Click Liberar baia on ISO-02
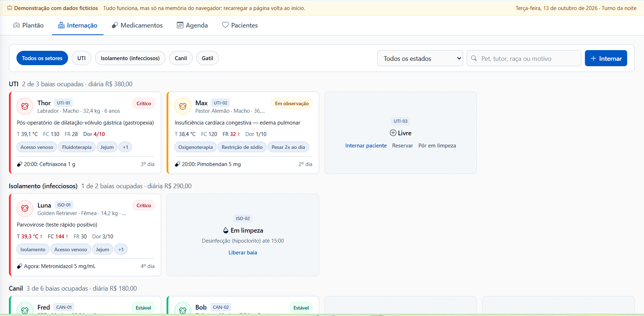644x316 pixels. coord(243,253)
